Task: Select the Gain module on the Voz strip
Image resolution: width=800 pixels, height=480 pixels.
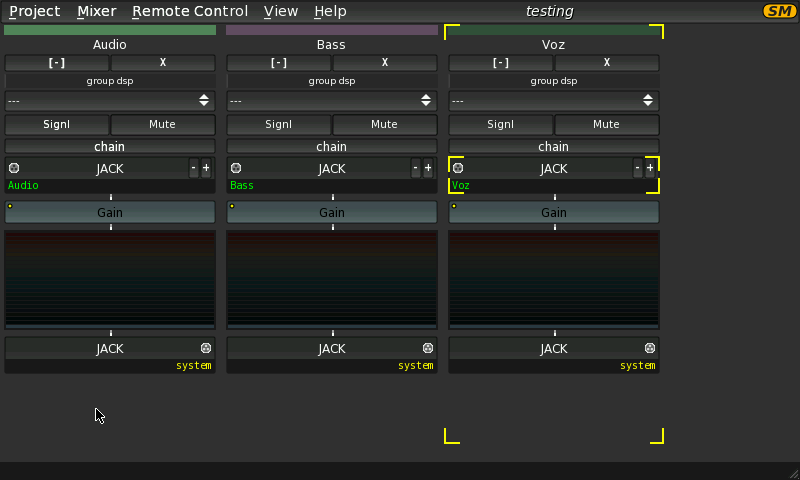Action: [x=554, y=212]
